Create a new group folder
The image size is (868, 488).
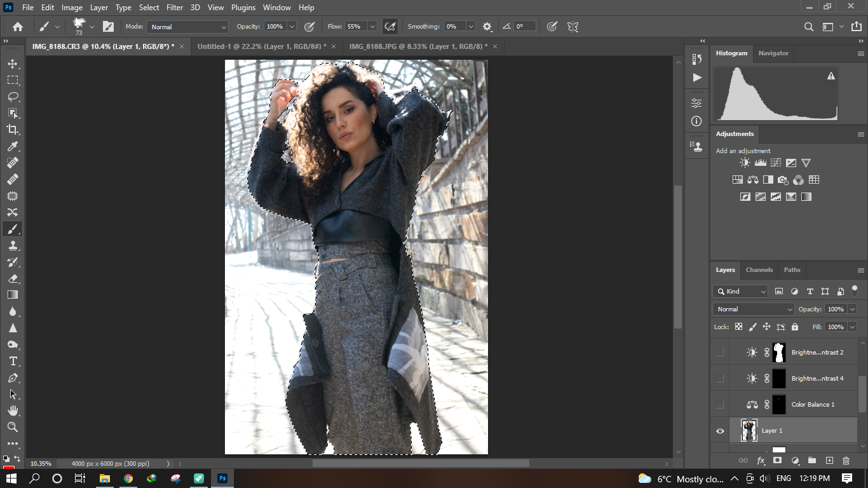pos(811,461)
